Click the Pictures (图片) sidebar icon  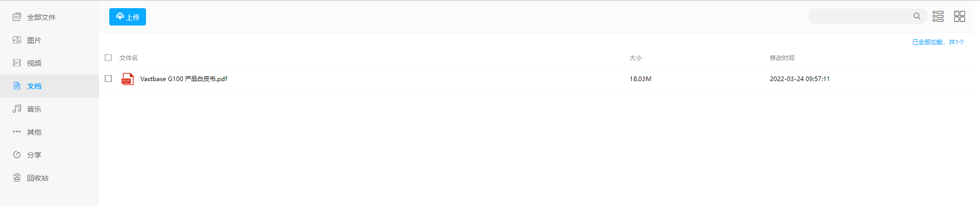click(17, 40)
